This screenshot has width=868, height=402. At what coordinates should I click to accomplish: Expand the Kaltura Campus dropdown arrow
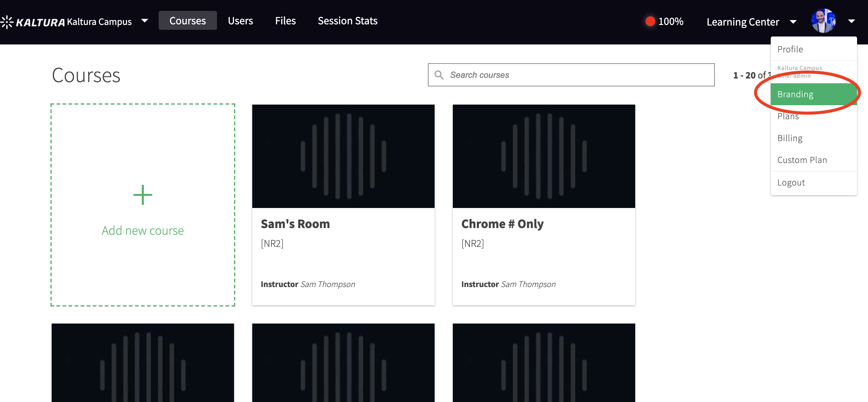pyautogui.click(x=145, y=21)
